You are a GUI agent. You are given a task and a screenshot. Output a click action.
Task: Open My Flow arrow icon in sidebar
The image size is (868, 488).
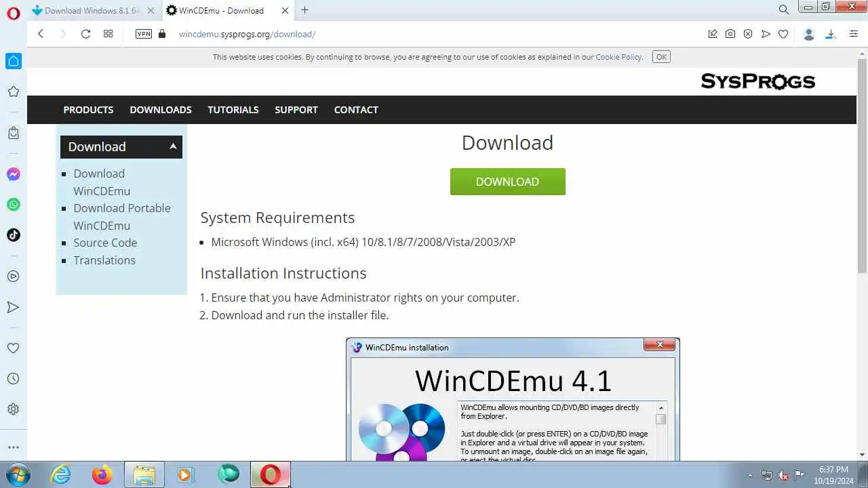click(14, 307)
